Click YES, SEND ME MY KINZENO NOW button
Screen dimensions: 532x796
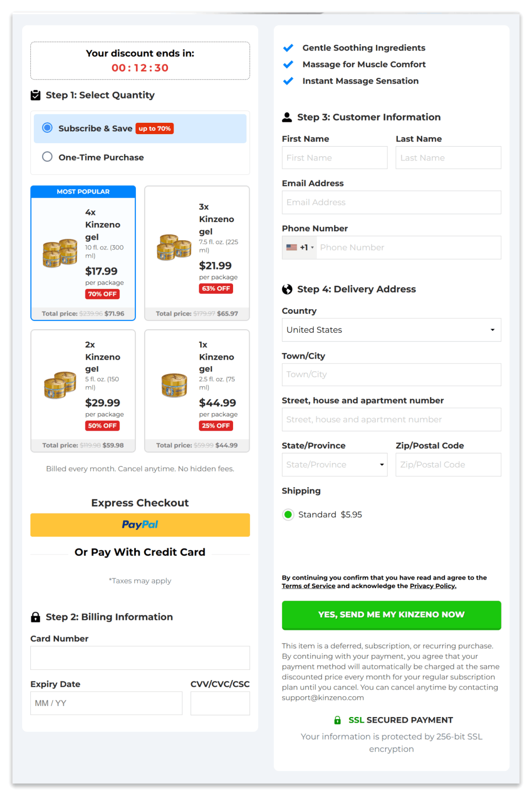392,615
